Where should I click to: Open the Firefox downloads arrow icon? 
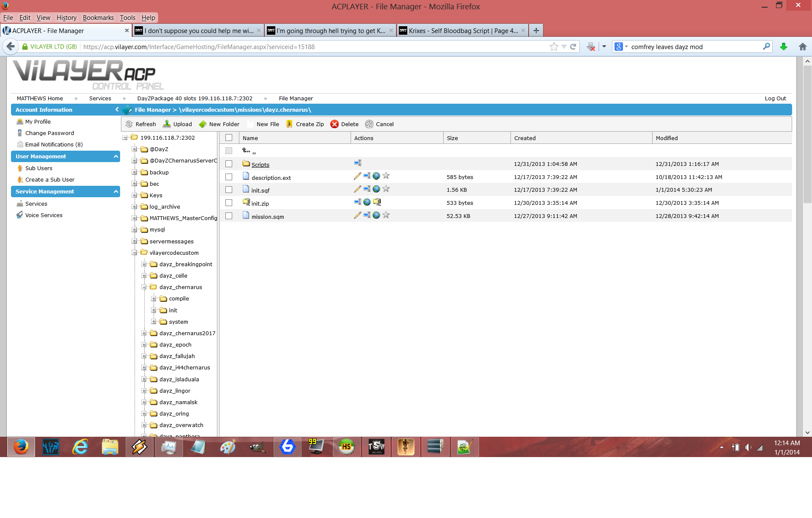[x=784, y=47]
